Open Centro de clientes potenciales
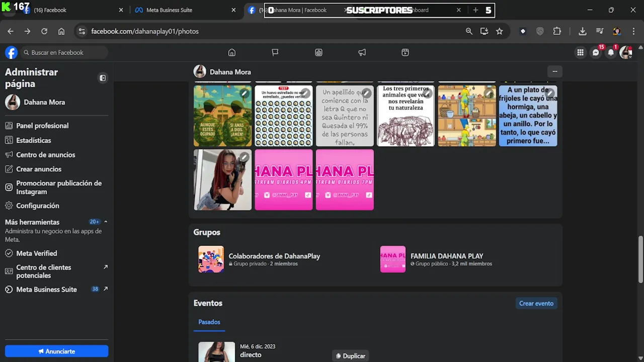Viewport: 644px width, 362px height. click(x=56, y=271)
